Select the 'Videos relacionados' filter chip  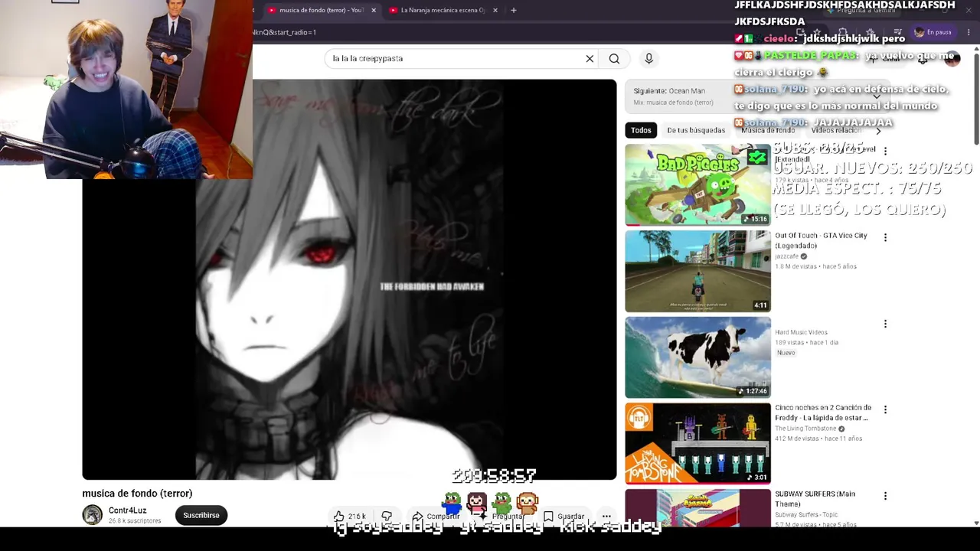pyautogui.click(x=836, y=130)
